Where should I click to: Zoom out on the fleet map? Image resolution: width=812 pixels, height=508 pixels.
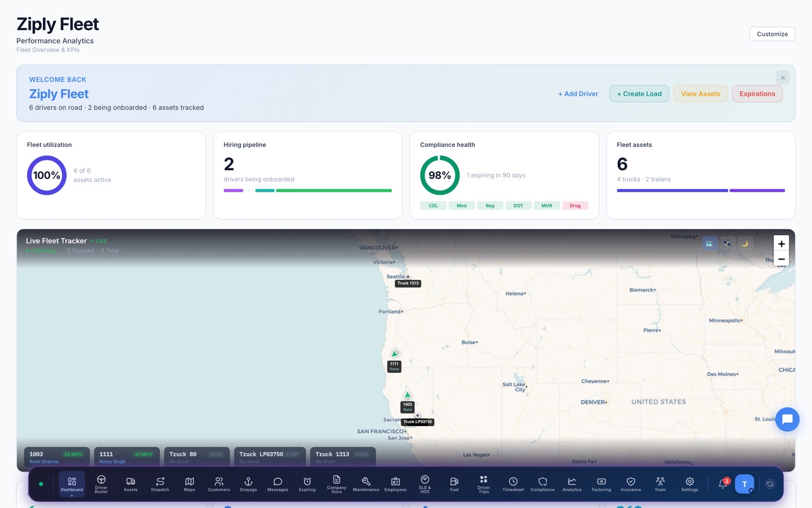coord(781,259)
